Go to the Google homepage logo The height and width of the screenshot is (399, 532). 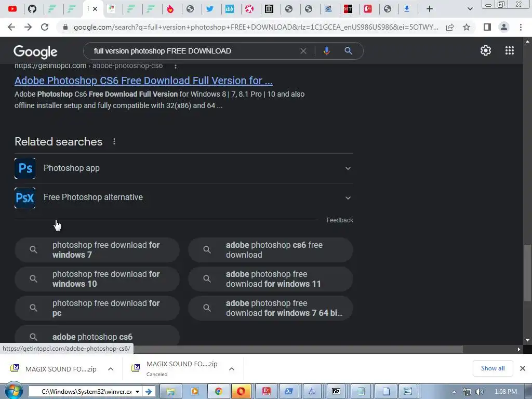[35, 51]
